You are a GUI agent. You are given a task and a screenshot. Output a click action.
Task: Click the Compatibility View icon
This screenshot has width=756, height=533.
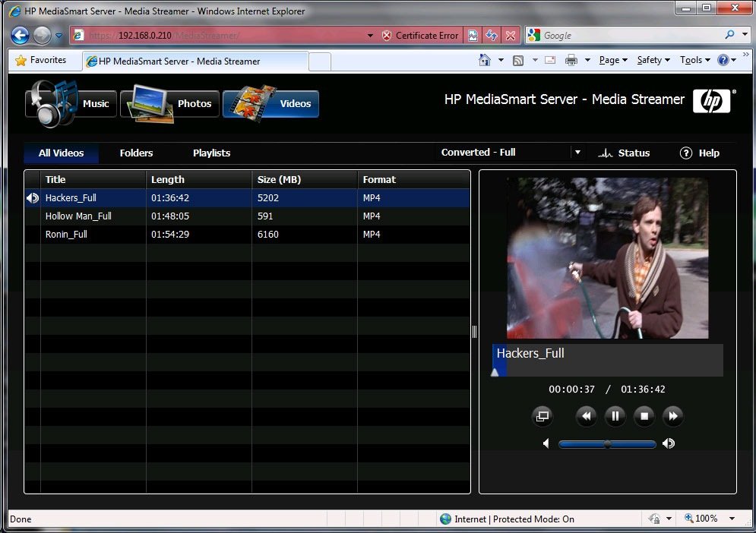[473, 35]
